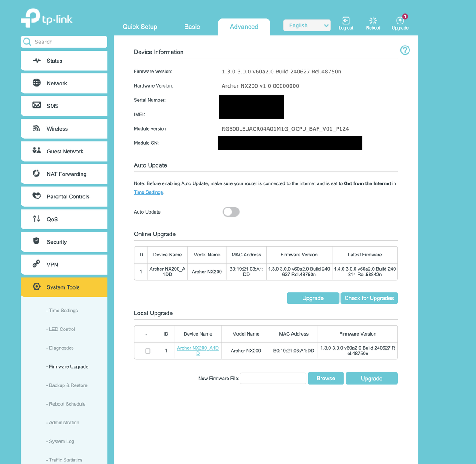Screen dimensions: 476x464
Task: Click the search magnifier icon
Action: coord(27,42)
